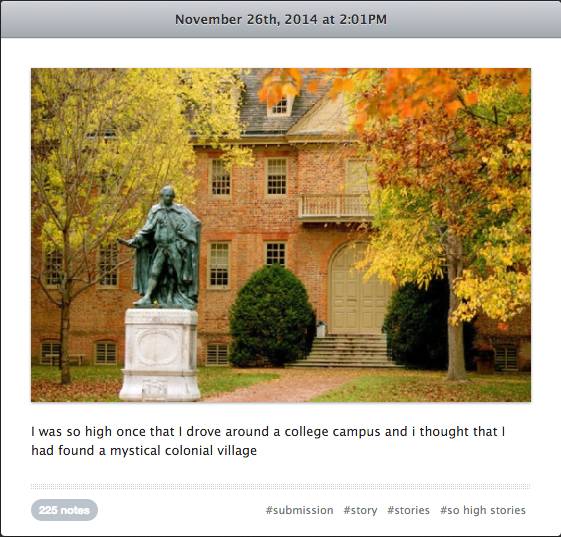Click the stone steps below the door

click(345, 351)
